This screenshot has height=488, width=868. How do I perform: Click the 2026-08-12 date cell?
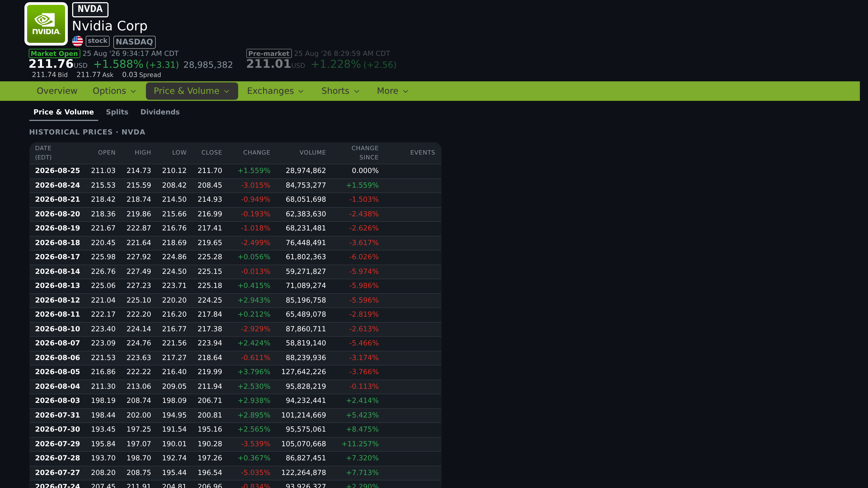point(58,300)
